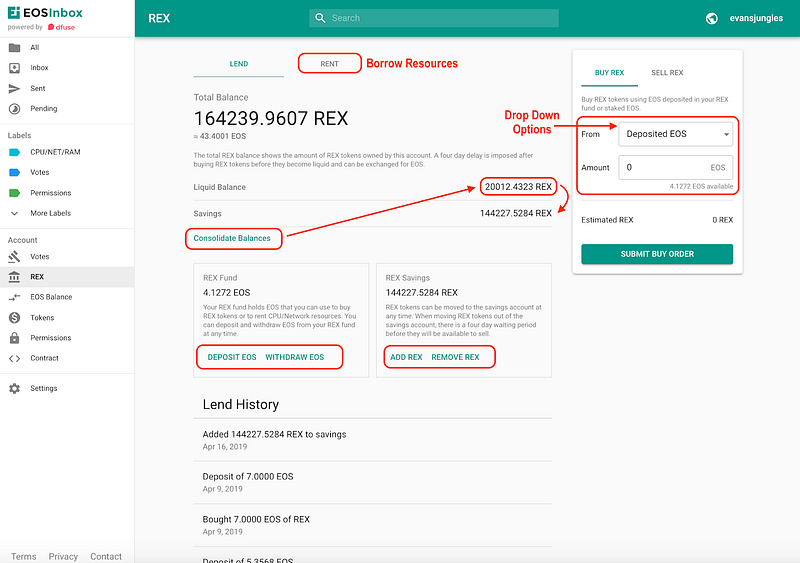Open the Contact link
This screenshot has height=563, width=800.
point(106,556)
